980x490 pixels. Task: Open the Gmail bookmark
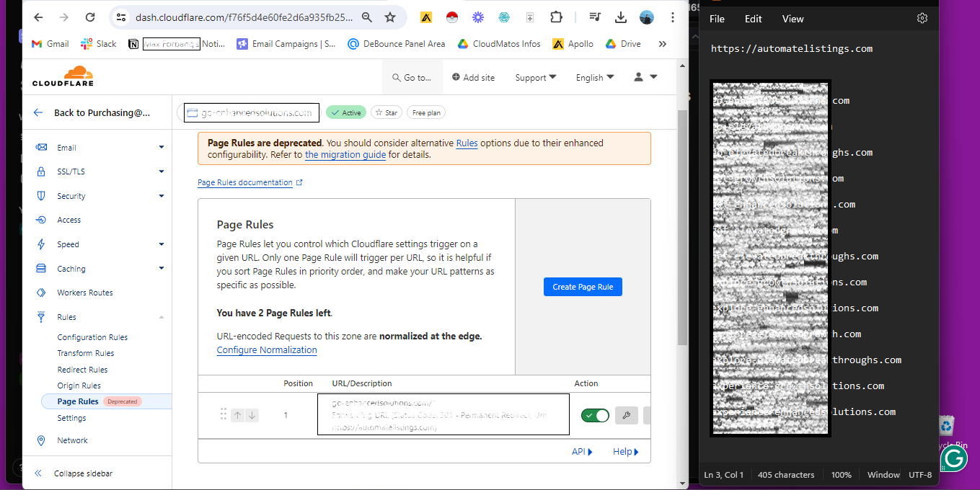pos(50,44)
